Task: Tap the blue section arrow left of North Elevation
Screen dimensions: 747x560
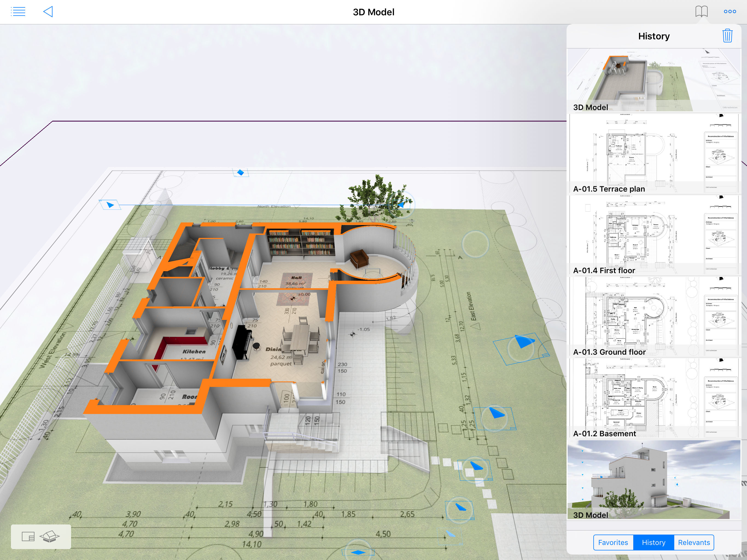Action: [110, 205]
